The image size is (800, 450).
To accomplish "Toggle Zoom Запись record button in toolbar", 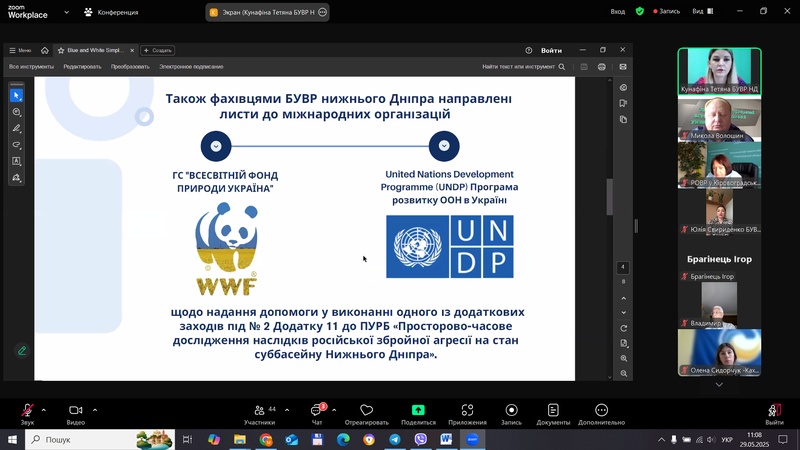I will (x=511, y=414).
